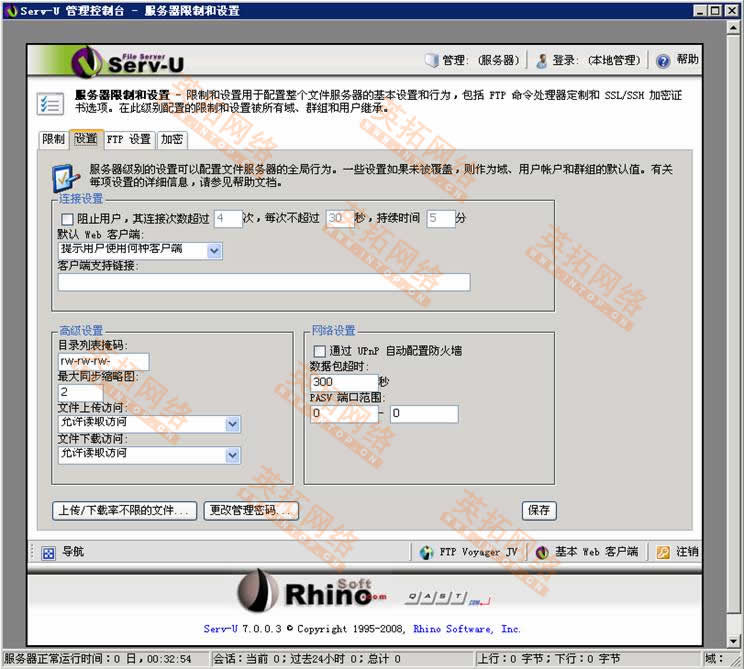Select the 设置 tab
744x669 pixels.
pyautogui.click(x=86, y=139)
